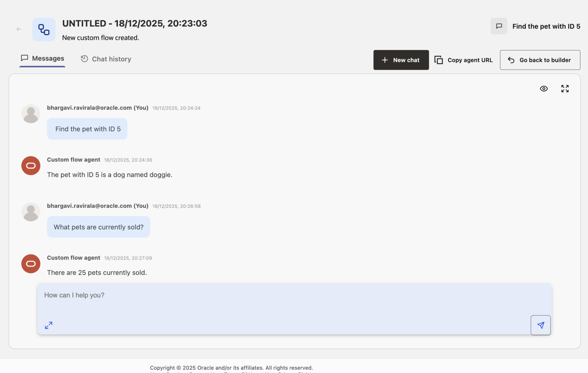
Task: Click the Copy agent URL button
Action: pos(463,60)
